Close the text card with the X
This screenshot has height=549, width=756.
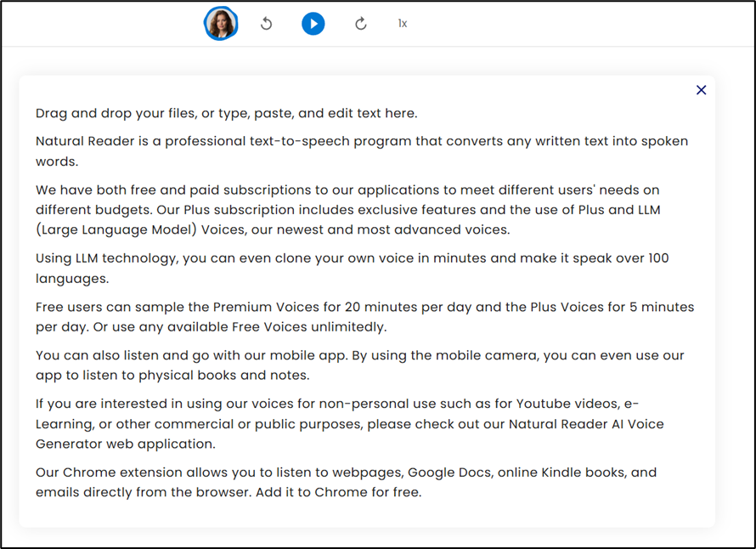[x=701, y=90]
